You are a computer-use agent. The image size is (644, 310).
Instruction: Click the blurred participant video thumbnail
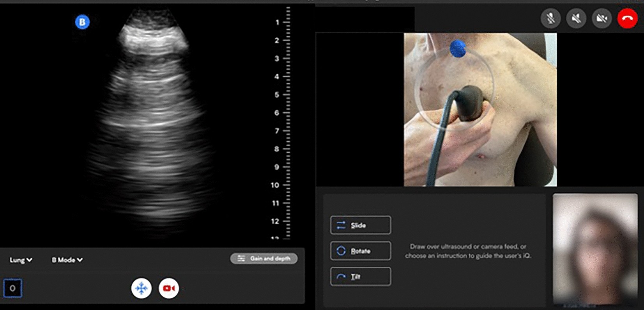click(x=595, y=249)
